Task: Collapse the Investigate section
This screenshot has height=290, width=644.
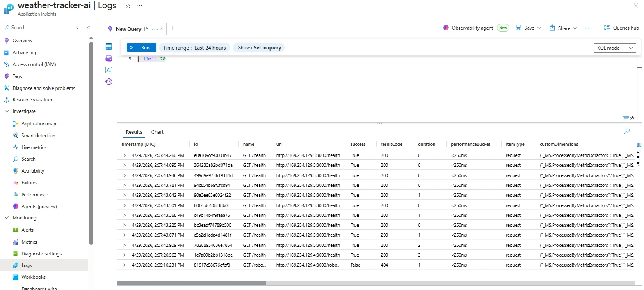Action: tap(7, 111)
